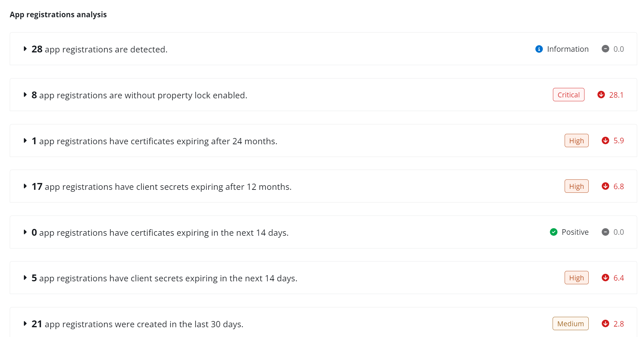Click the blue Information icon on first row
Viewport: 644px width, 337px height.
click(x=539, y=49)
